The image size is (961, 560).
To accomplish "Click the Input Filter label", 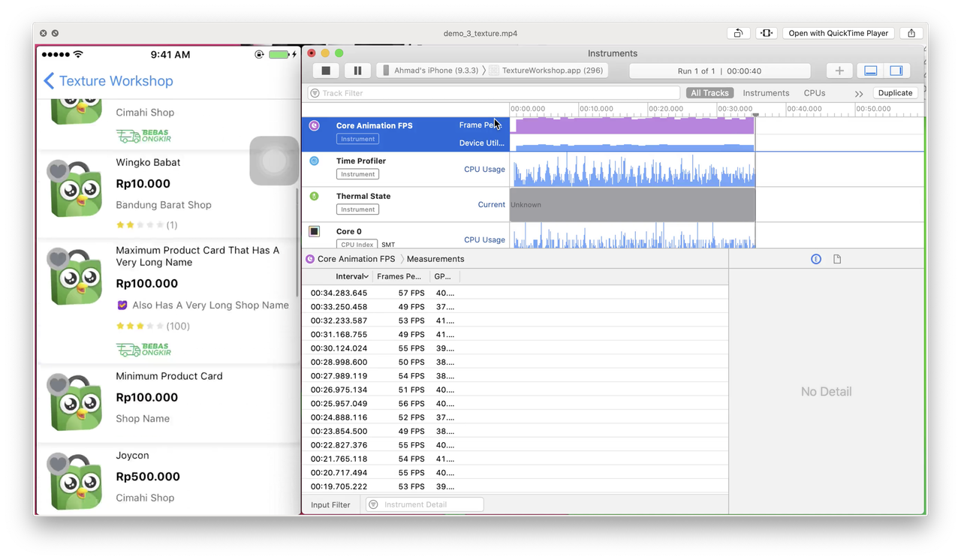I will [x=330, y=505].
